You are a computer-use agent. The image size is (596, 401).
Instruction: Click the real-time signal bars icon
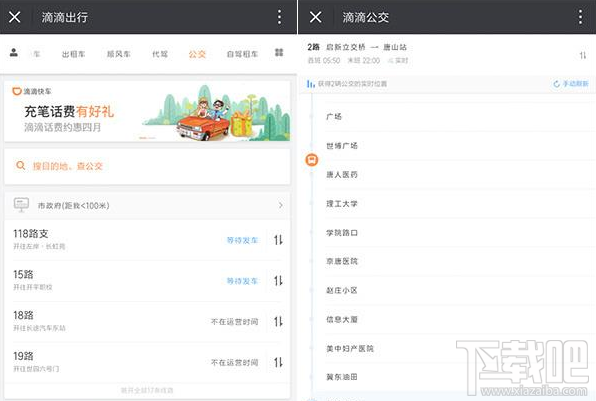pos(311,84)
